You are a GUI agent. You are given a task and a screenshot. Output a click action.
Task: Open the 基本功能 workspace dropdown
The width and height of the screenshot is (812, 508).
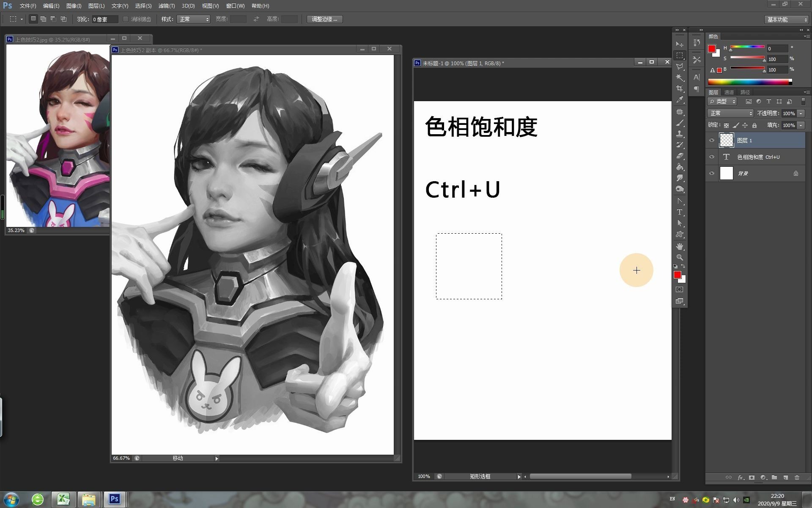click(787, 19)
